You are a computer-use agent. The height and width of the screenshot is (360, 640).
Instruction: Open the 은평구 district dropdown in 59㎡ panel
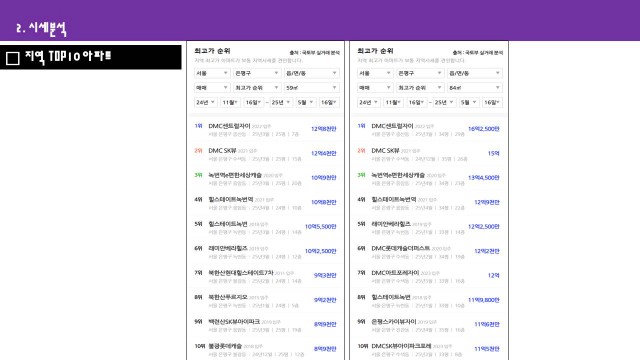257,73
